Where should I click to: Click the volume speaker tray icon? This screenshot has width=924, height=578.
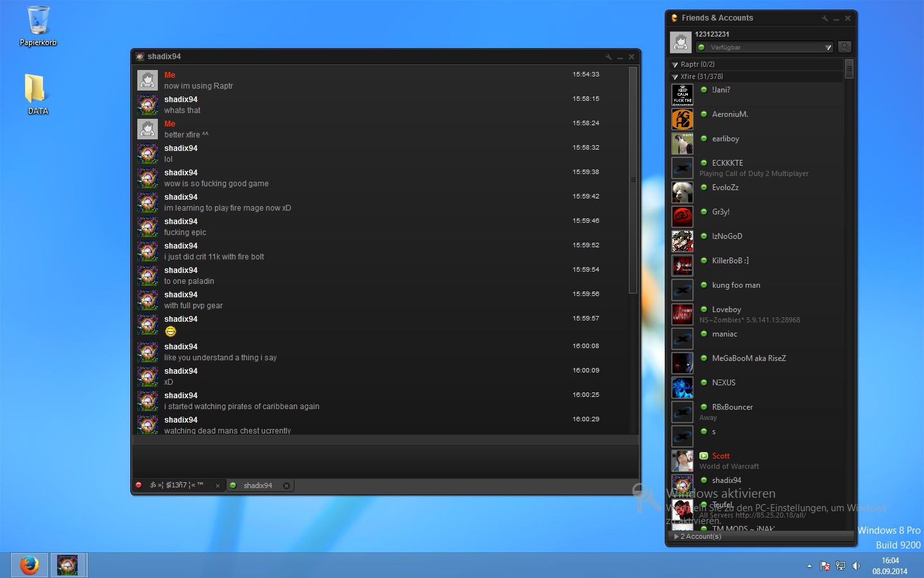(856, 566)
